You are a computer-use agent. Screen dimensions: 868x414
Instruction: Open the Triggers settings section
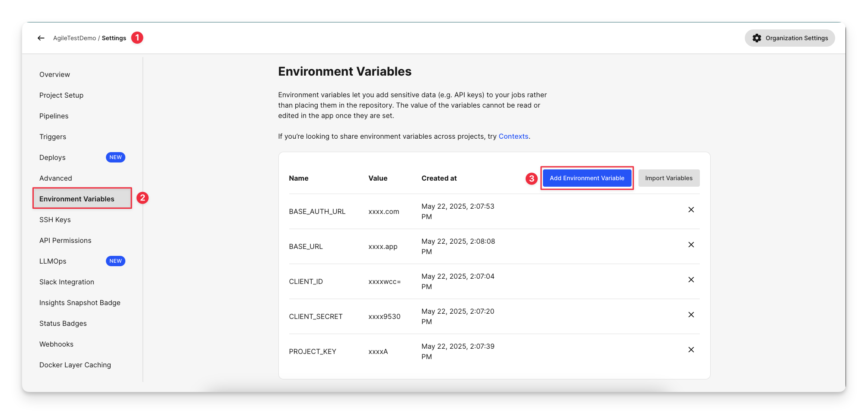pos(53,137)
